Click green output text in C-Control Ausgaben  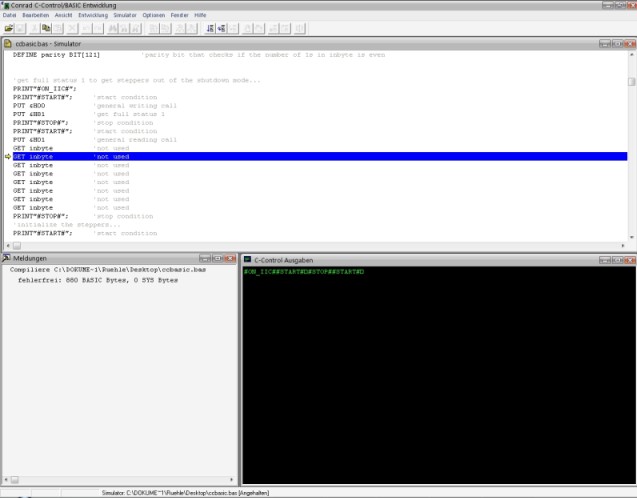(x=304, y=271)
